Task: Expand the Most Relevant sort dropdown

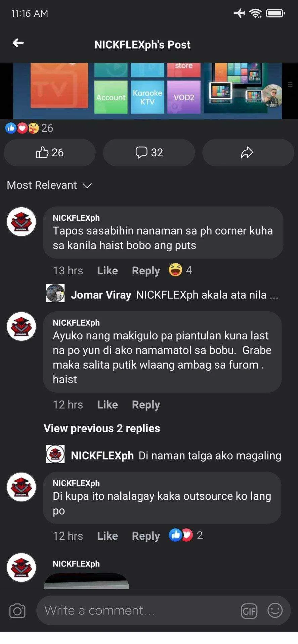Action: 49,185
